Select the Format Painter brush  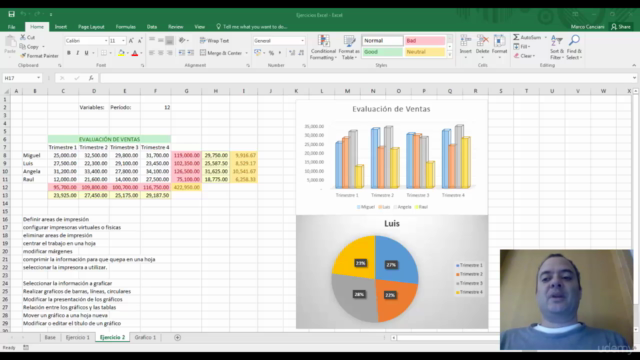point(23,56)
